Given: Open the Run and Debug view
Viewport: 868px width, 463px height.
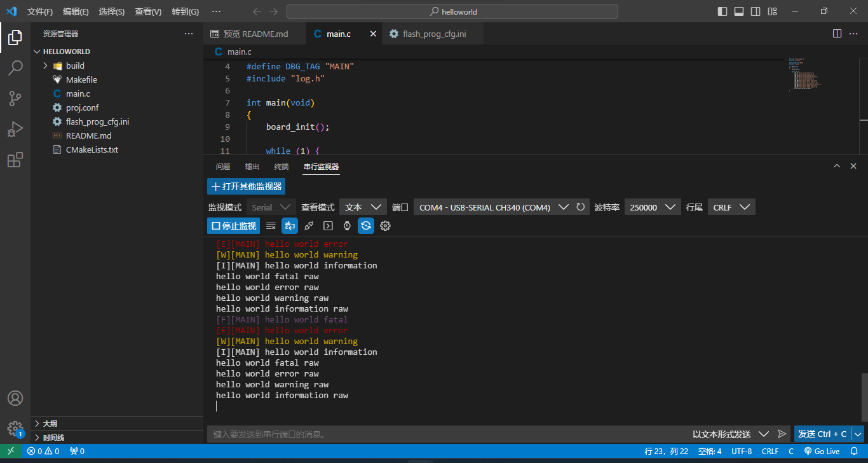Looking at the screenshot, I should click(15, 129).
